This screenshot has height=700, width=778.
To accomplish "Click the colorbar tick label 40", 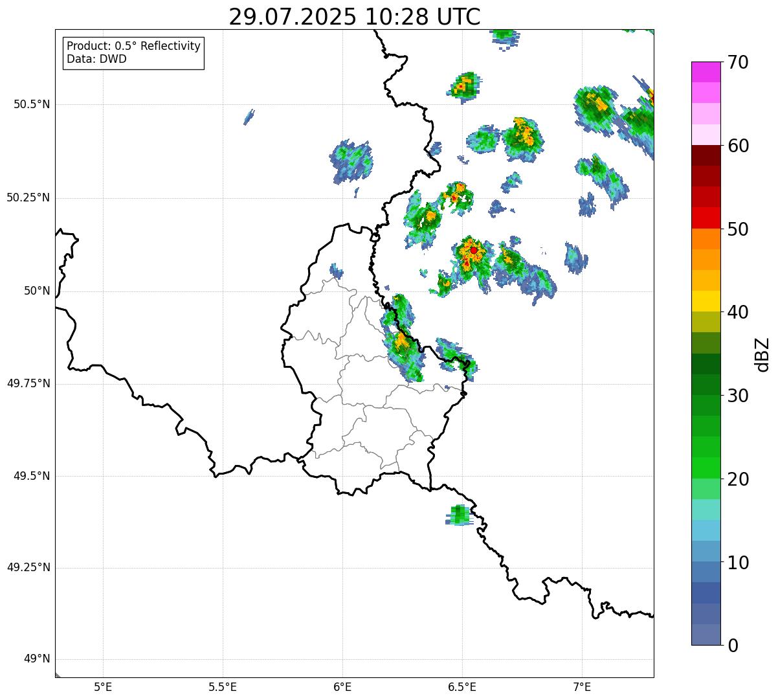I will [x=738, y=312].
